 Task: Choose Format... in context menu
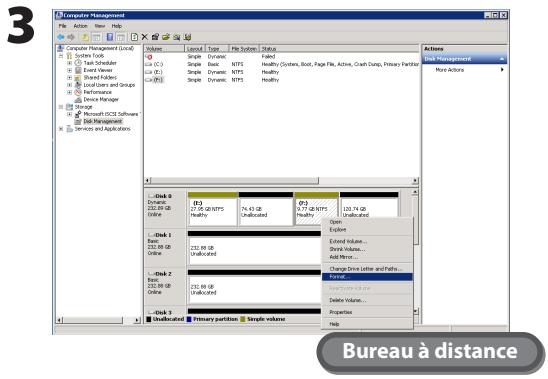[367, 277]
